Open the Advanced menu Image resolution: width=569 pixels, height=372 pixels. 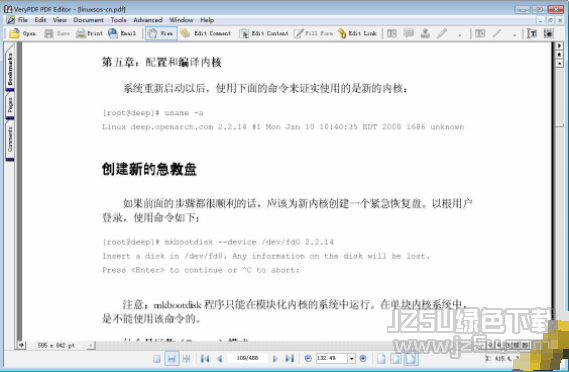pos(148,20)
